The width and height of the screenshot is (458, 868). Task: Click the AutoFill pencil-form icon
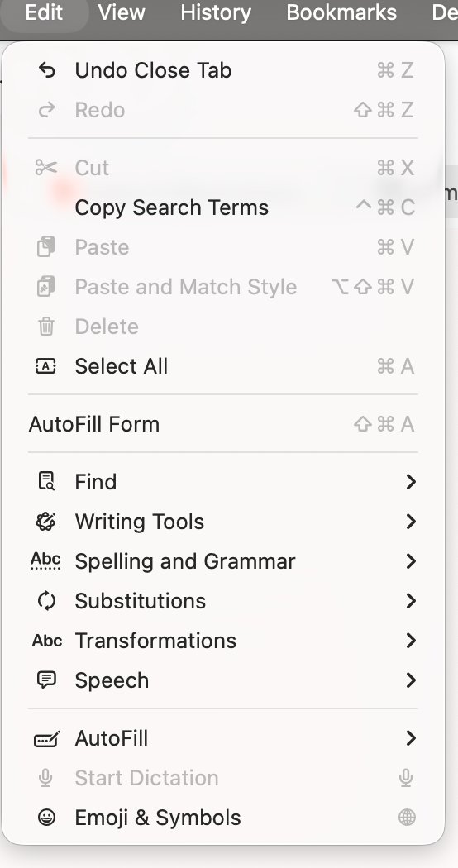pyautogui.click(x=46, y=738)
